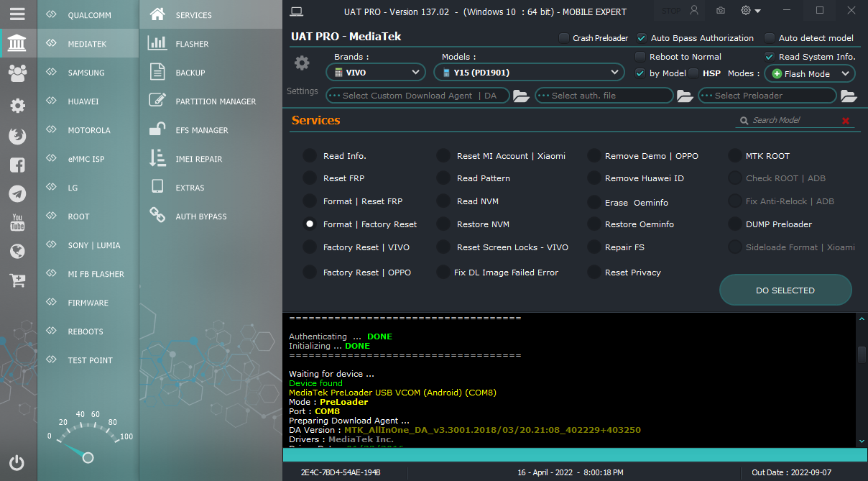
Task: Open the Flash Mode modes dropdown
Action: (x=809, y=73)
